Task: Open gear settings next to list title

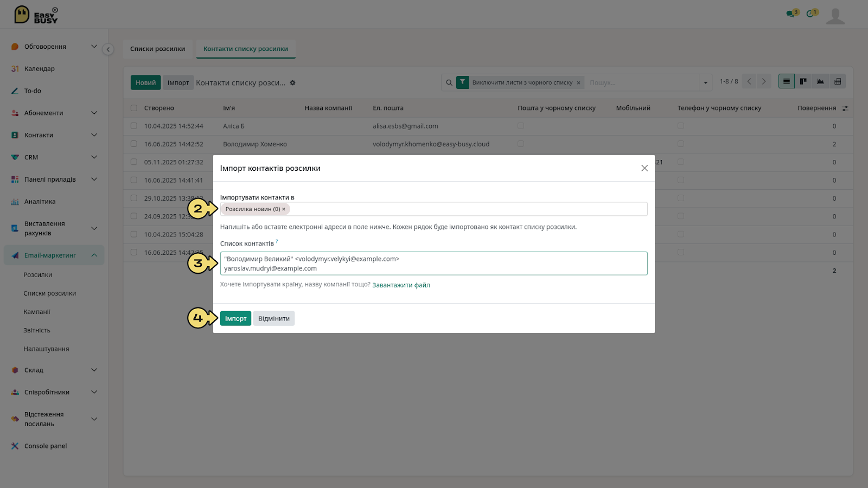Action: click(292, 83)
